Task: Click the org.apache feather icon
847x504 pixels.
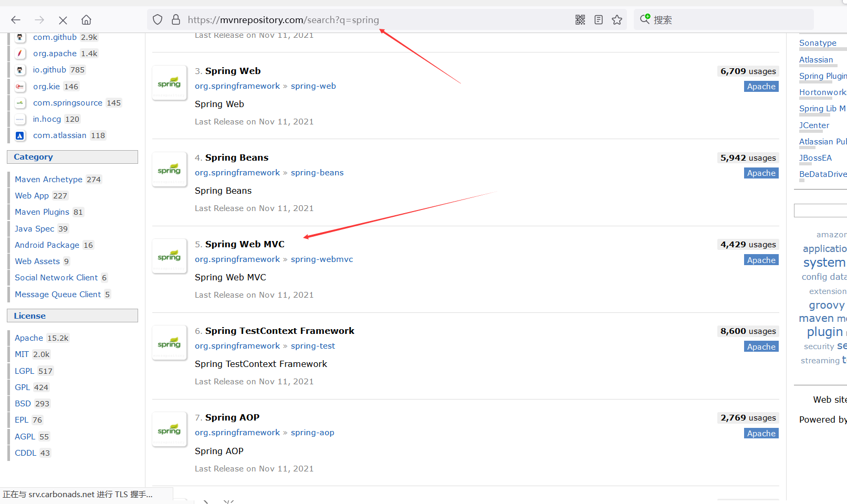Action: [x=20, y=54]
